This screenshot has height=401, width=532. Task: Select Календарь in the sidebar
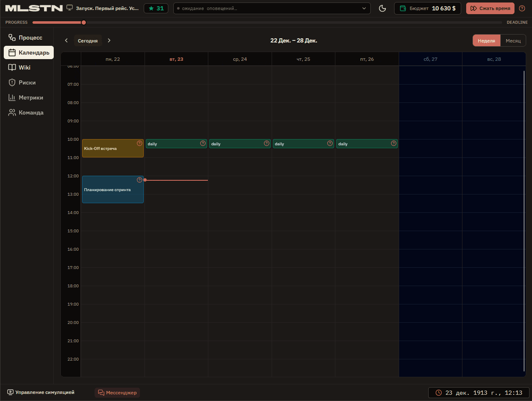tap(29, 52)
